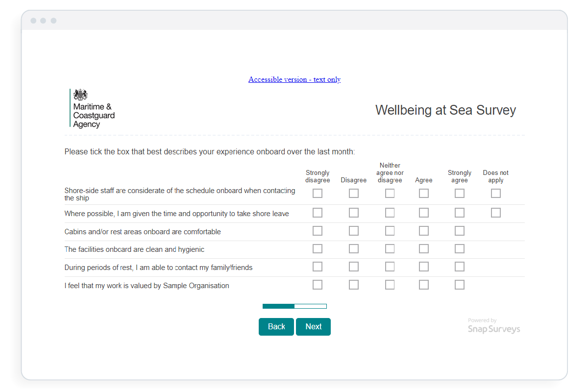Click the Wellbeing at Sea Survey title
The height and width of the screenshot is (392, 588).
pyautogui.click(x=445, y=110)
